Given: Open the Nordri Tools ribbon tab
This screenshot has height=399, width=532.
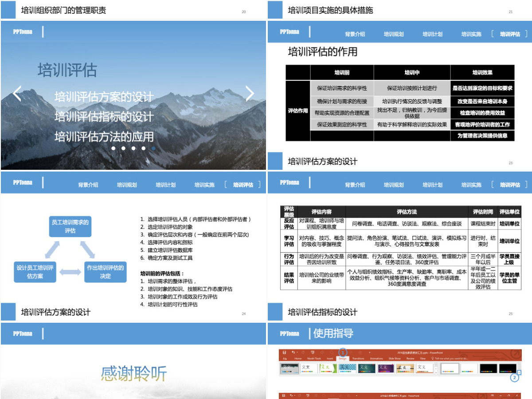Looking at the screenshot, I should (x=314, y=358).
